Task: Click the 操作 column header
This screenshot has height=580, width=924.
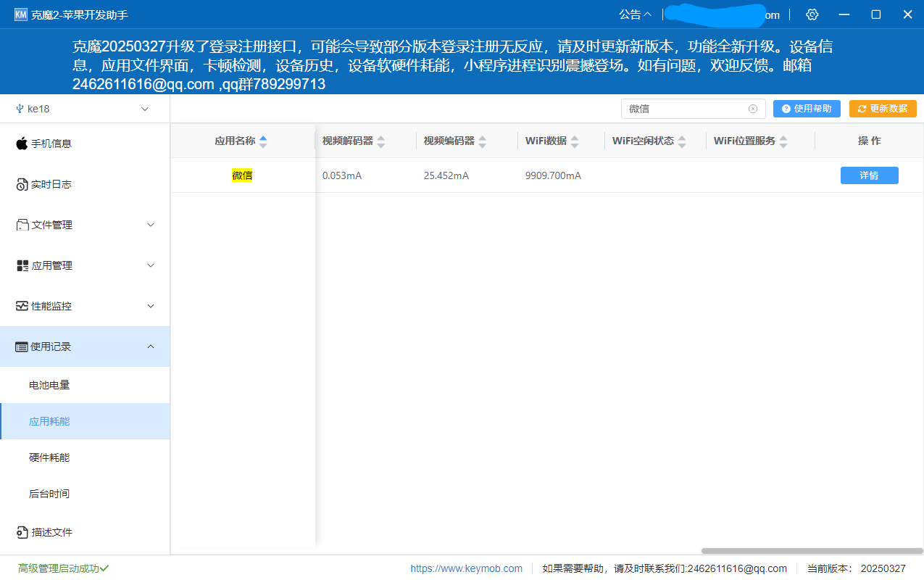Action: [x=870, y=141]
